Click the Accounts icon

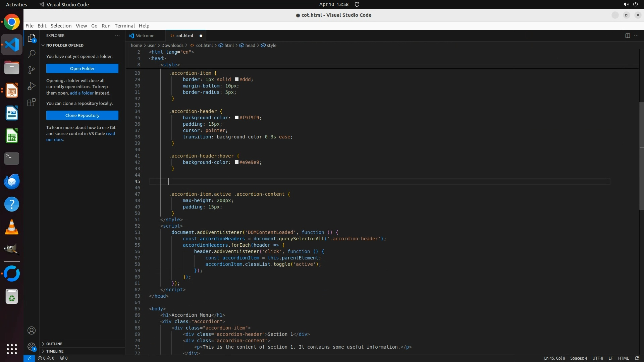coord(32,330)
